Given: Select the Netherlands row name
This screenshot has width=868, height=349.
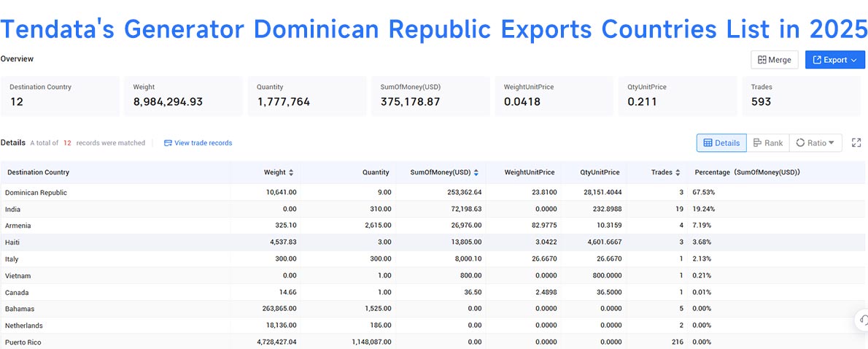Looking at the screenshot, I should pyautogui.click(x=24, y=326).
